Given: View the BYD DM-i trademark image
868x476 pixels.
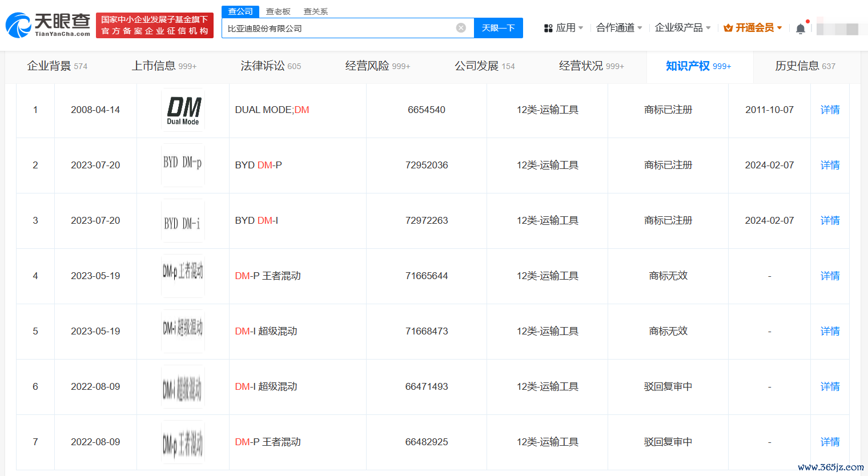Looking at the screenshot, I should coord(183,221).
